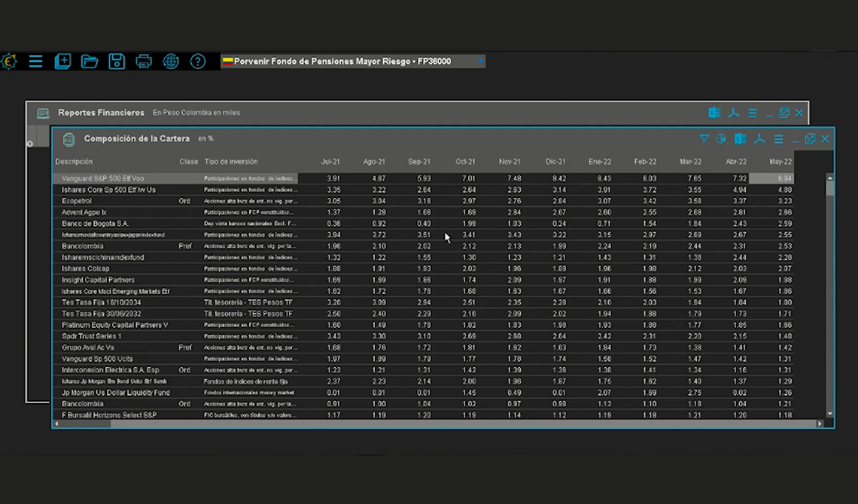Select the Grupo Aval Ac Va row
Image resolution: width=858 pixels, height=504 pixels.
[x=423, y=348]
